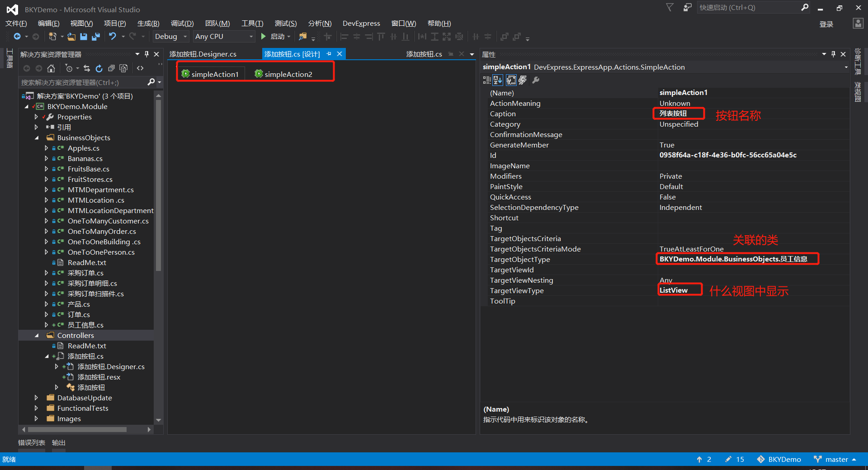Open the Debug configuration dropdown

coord(185,37)
